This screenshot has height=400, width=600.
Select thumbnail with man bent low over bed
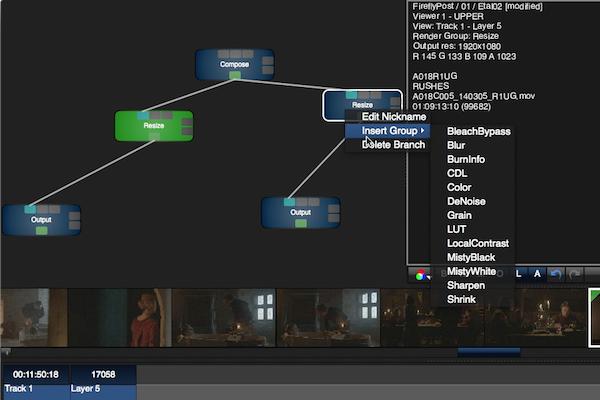tap(328, 318)
